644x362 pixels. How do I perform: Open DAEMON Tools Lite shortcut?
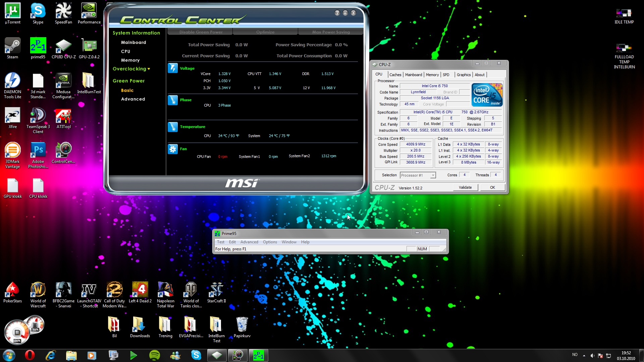pyautogui.click(x=12, y=85)
